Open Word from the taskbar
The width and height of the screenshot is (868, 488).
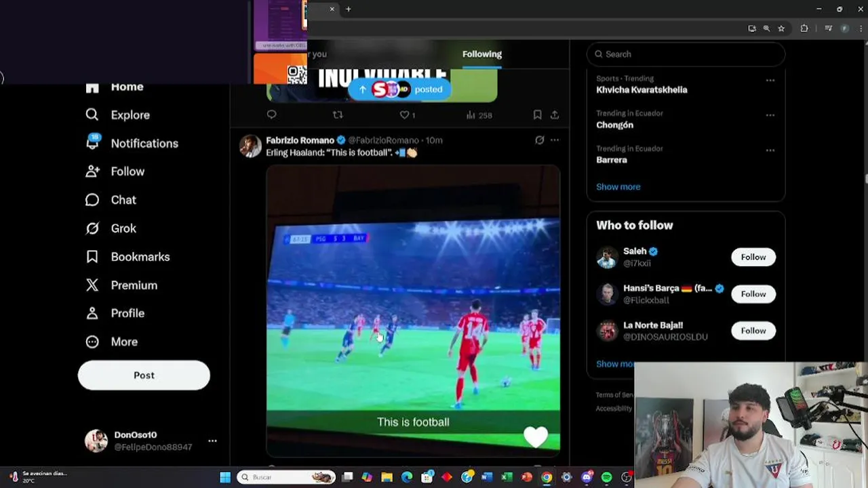pos(486,477)
